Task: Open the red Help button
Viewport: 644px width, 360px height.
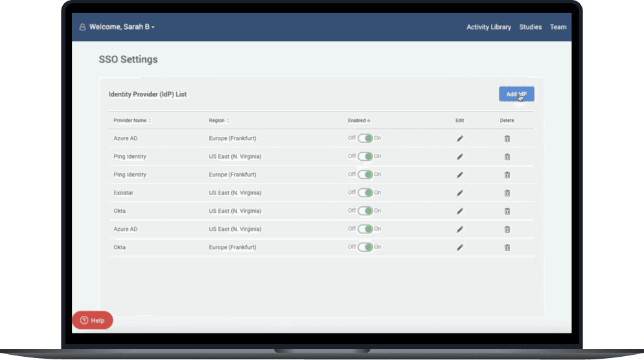Action: 92,320
